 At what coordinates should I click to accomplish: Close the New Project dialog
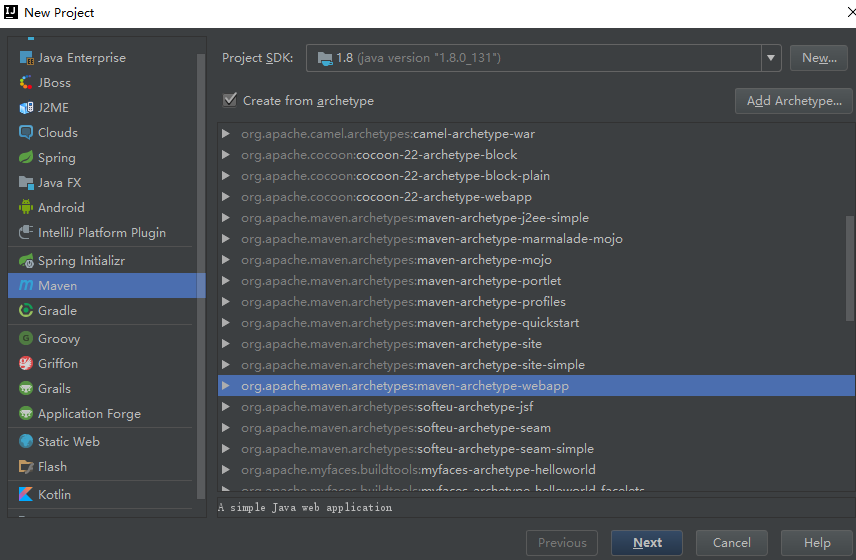click(x=851, y=12)
